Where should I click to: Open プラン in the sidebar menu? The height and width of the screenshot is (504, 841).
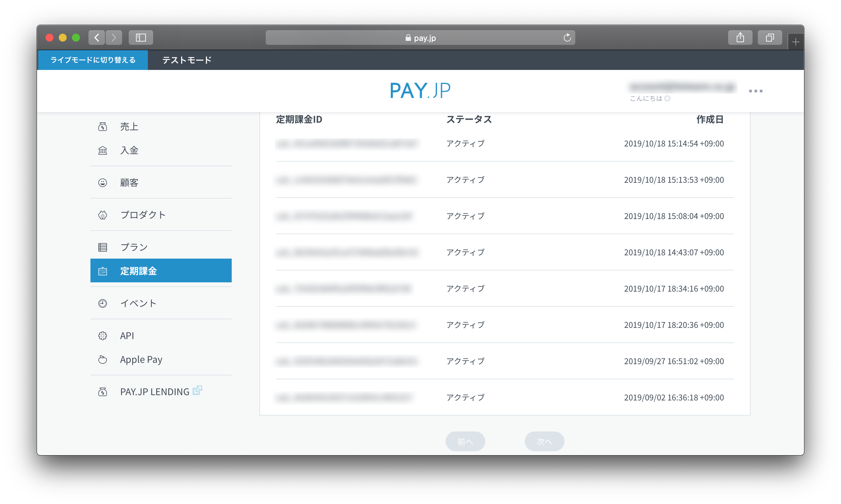(x=161, y=247)
